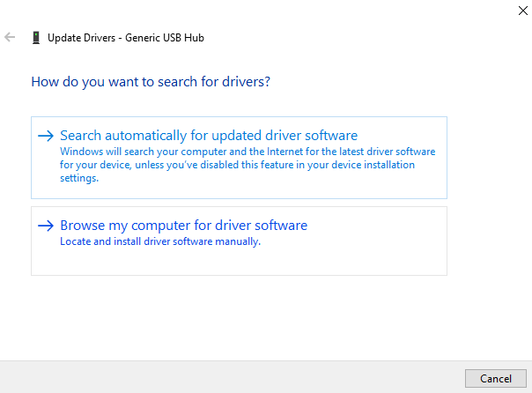Choose Search automatically for updated driver software
The width and height of the screenshot is (532, 393).
208,136
